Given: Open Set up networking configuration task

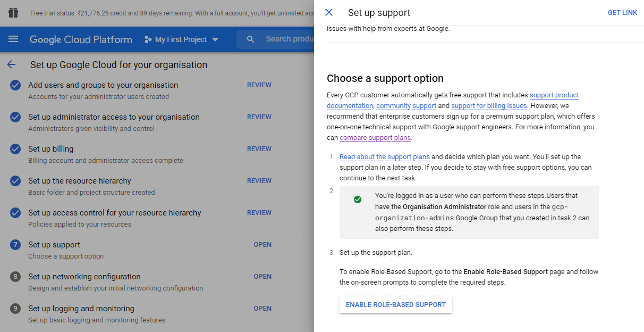Looking at the screenshot, I should pyautogui.click(x=262, y=277).
